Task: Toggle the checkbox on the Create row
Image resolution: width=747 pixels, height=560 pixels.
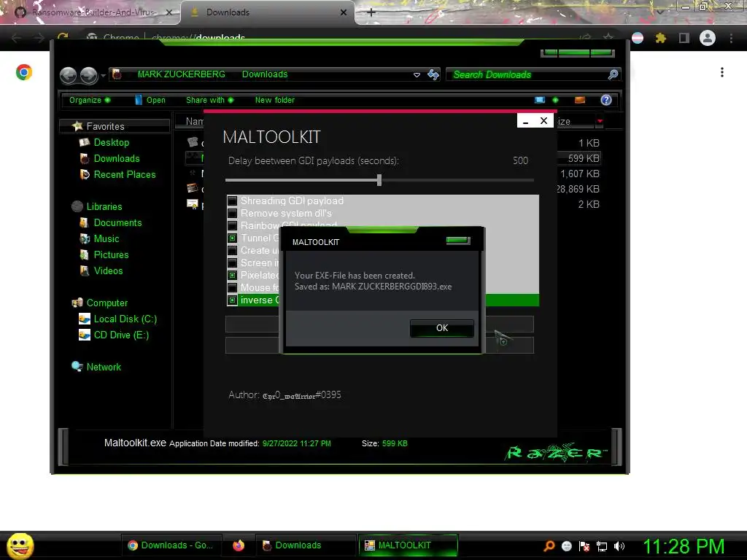Action: (232, 251)
